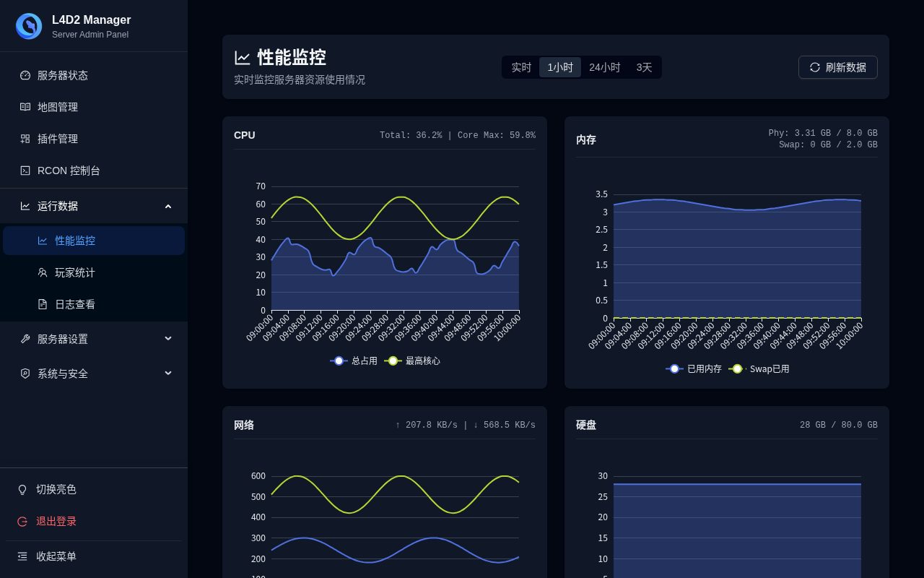Click the collapse-menu icon beside 收起菜单
The image size is (924, 578).
(22, 556)
